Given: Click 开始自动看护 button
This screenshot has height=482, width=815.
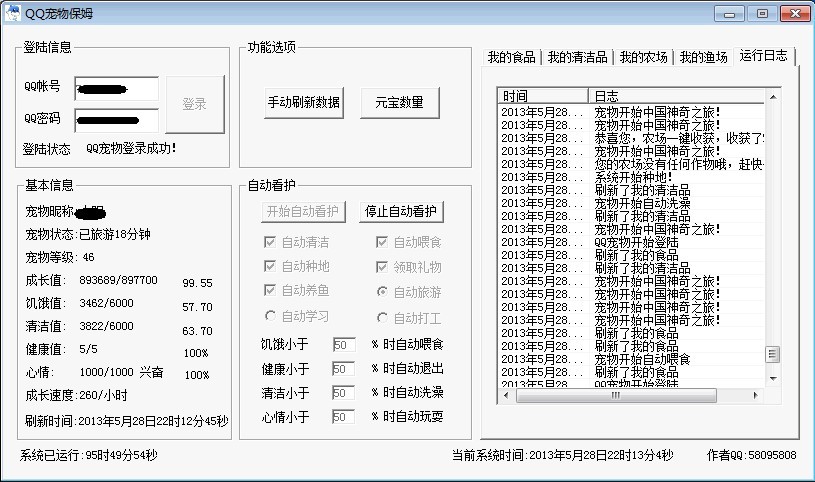Looking at the screenshot, I should point(303,212).
